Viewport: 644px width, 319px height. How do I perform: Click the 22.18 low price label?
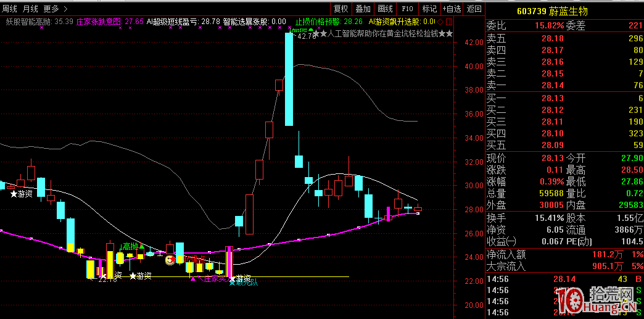coord(108,280)
